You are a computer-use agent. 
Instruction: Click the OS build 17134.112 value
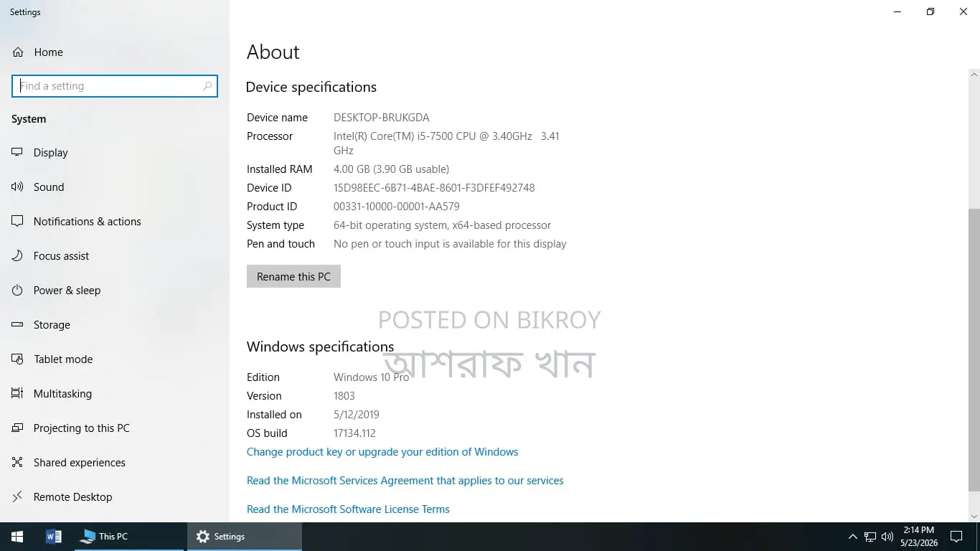(x=354, y=433)
